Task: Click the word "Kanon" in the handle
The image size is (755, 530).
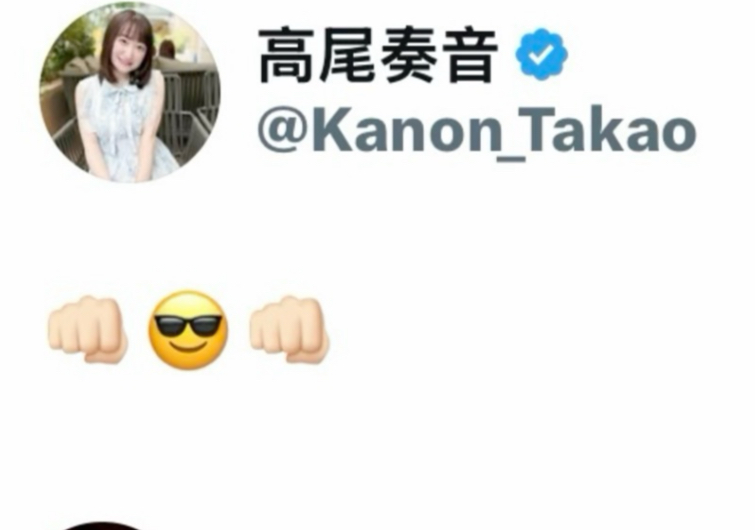Action: (408, 128)
